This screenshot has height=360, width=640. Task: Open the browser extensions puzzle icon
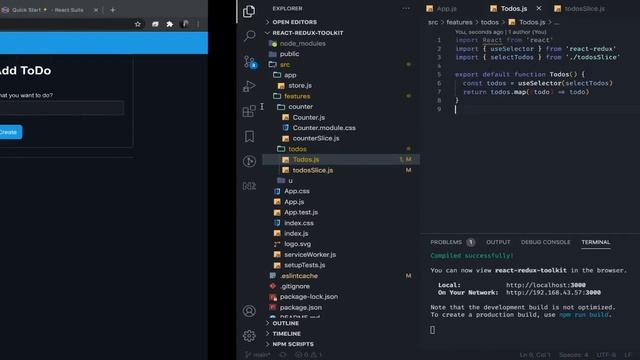click(x=170, y=24)
